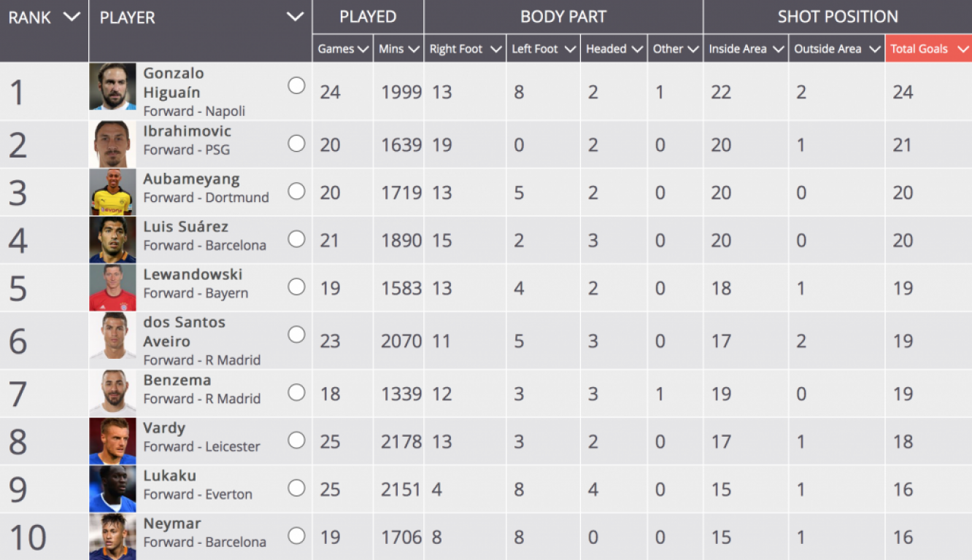
Task: Select the radio button for Neymar
Action: click(296, 536)
